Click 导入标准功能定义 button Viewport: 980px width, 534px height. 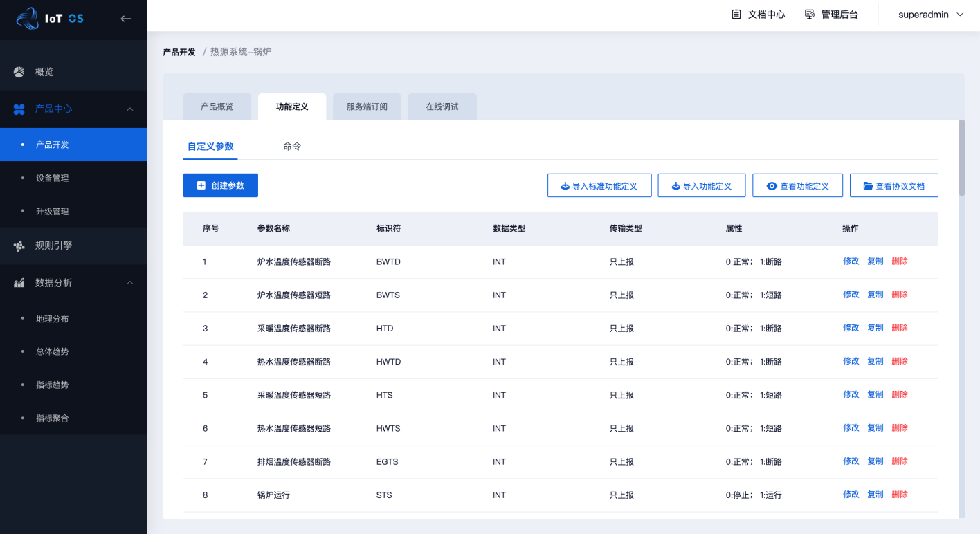pos(599,186)
